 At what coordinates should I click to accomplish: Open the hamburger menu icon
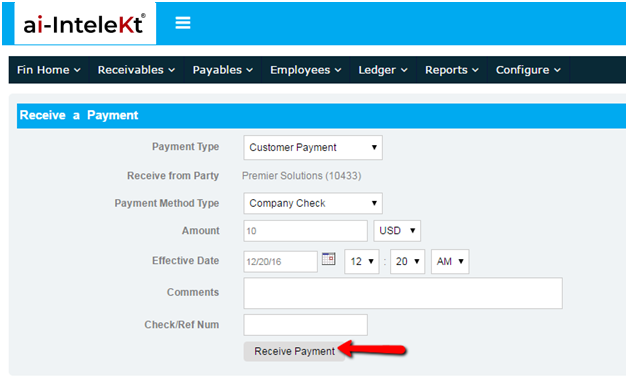pos(183,23)
